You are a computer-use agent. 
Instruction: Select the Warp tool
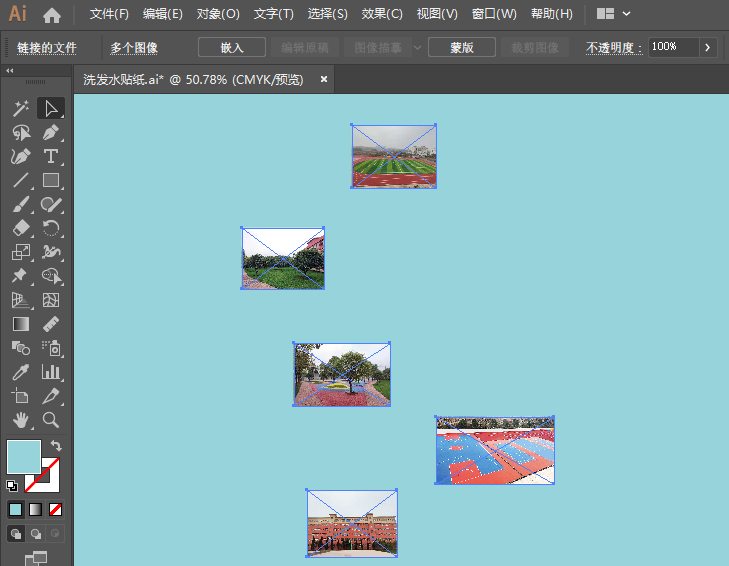coord(51,252)
